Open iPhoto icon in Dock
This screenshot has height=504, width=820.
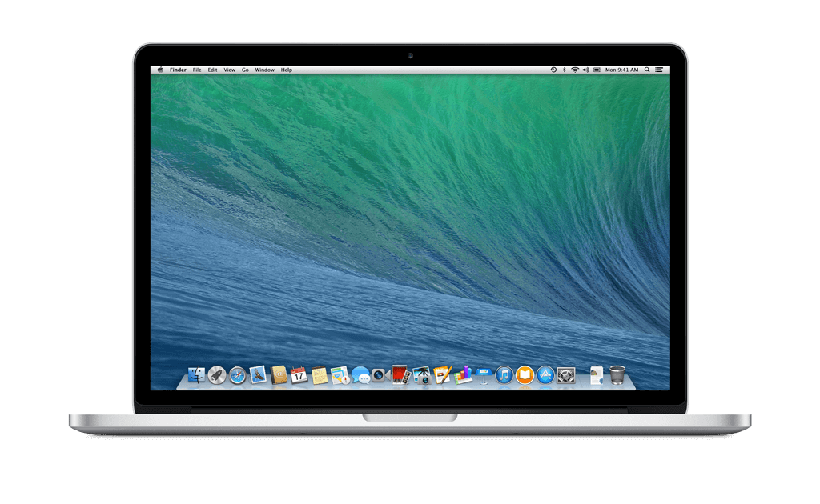click(x=421, y=375)
